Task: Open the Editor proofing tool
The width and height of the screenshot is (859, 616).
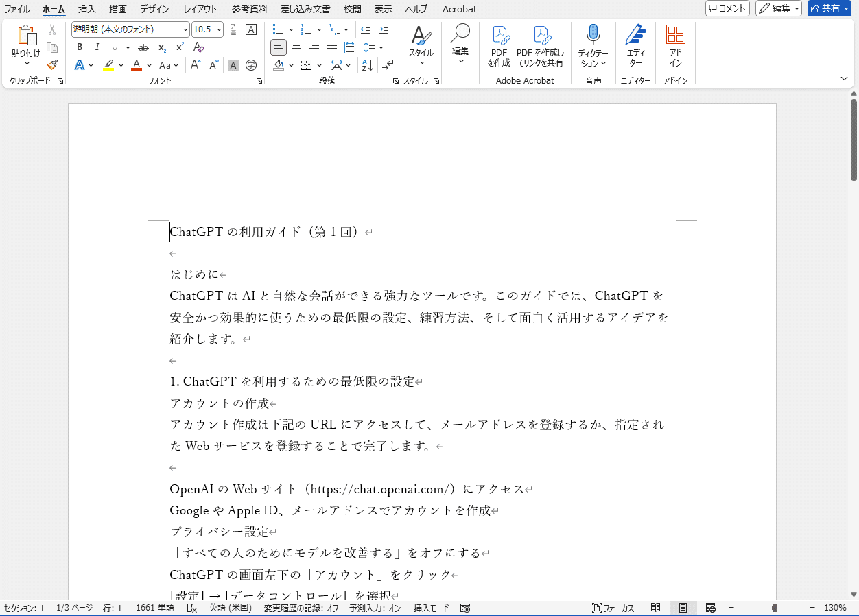Action: (x=636, y=47)
